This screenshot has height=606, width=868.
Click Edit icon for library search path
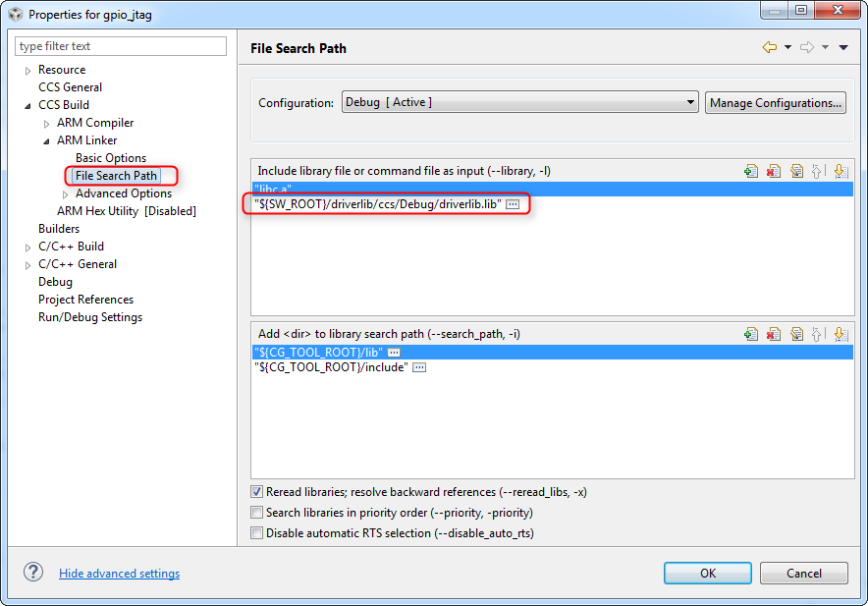pyautogui.click(x=796, y=334)
